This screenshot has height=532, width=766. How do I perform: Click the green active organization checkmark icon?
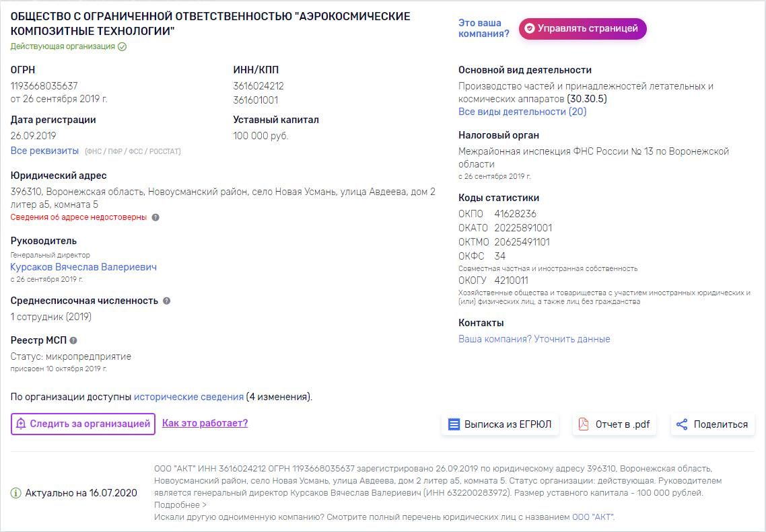(x=122, y=47)
